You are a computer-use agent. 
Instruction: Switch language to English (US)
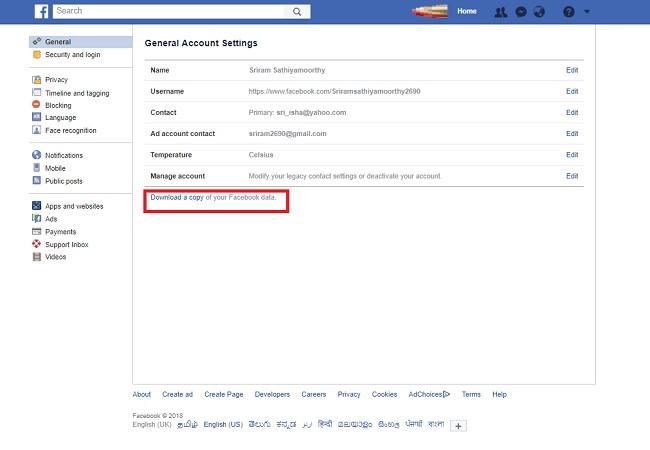(223, 425)
